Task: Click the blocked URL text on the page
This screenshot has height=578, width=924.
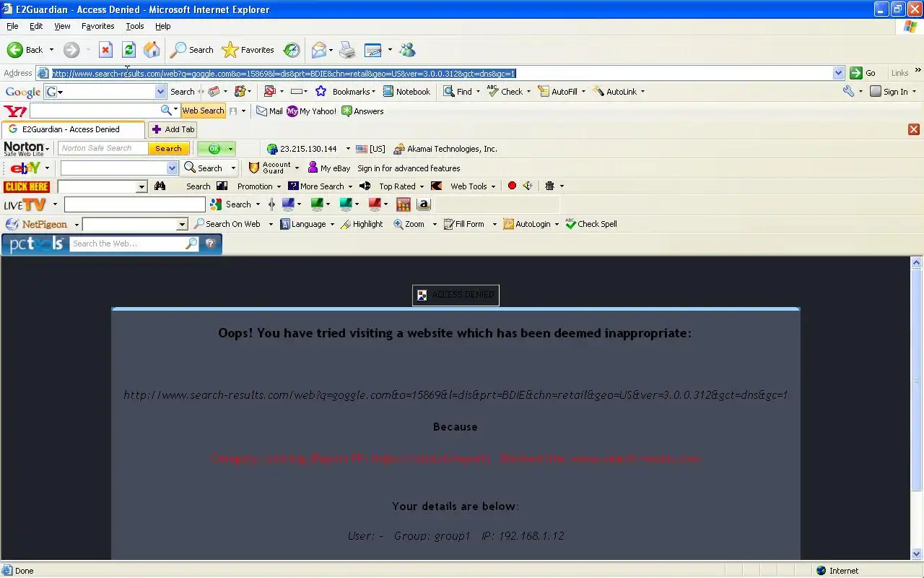Action: (x=456, y=395)
